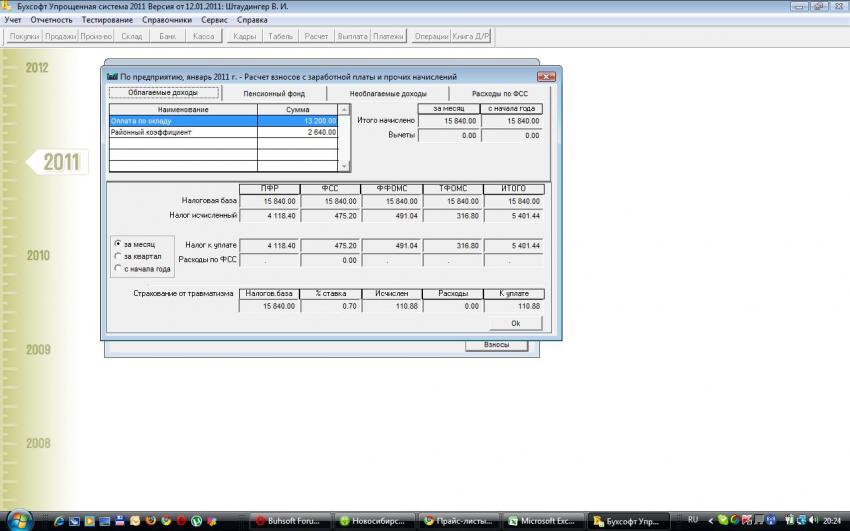Jump to year 2010 on timeline
This screenshot has width=850, height=531.
(x=38, y=256)
